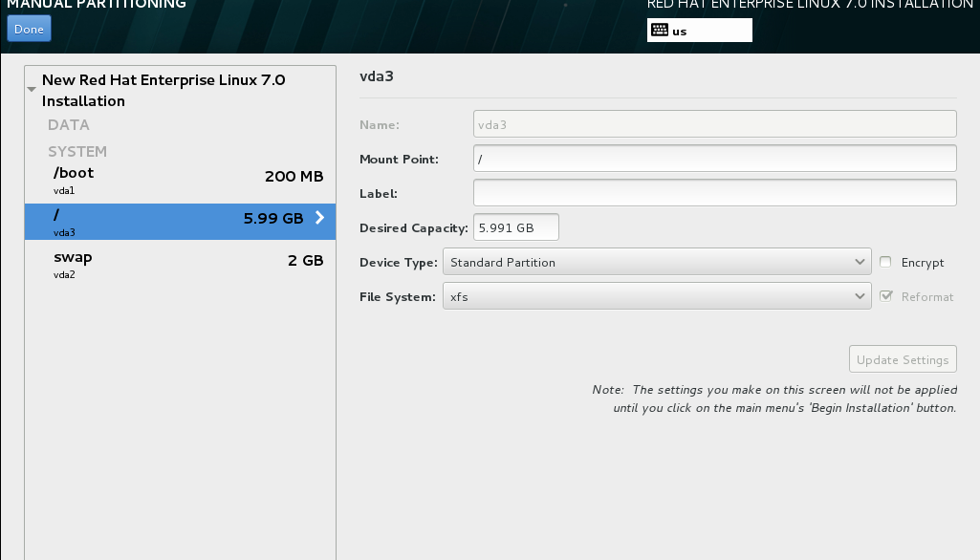Select the swap vda2 partition row
Viewport: 980px width, 560px height.
pos(180,265)
